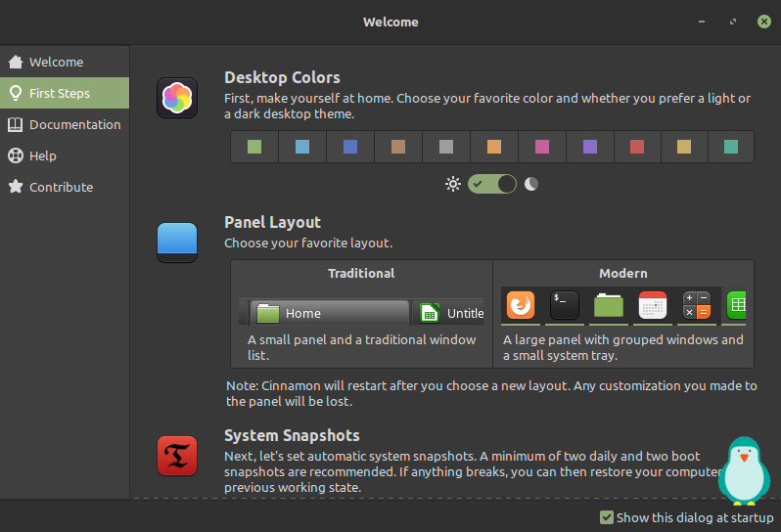Screen dimensions: 781x532
Task: Choose the Traditional panel layout
Action: point(361,314)
